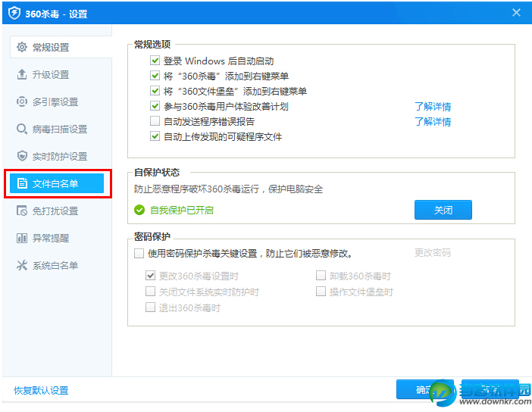Click the green checkmark status icon for 自我保护已开启
Image resolution: width=532 pixels, height=412 pixels.
pyautogui.click(x=139, y=210)
